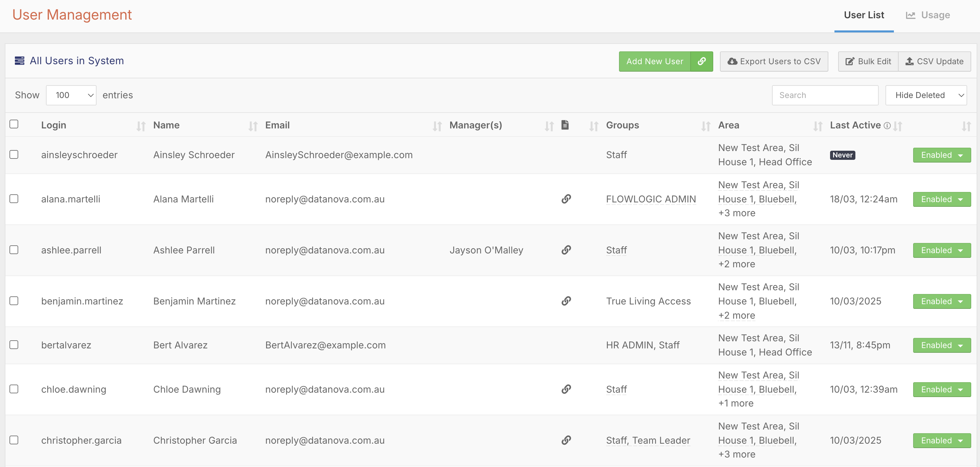Click the link icon in ashlee.parrell row

click(x=566, y=250)
